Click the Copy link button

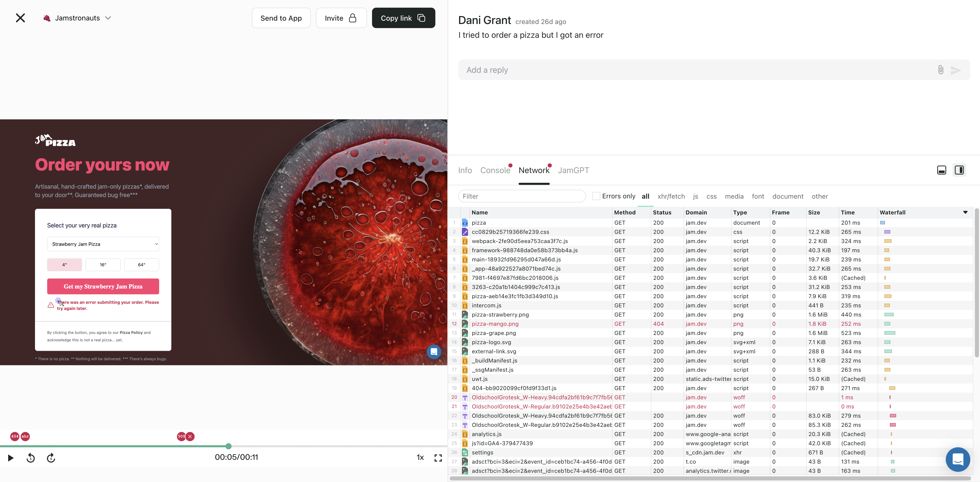tap(403, 18)
